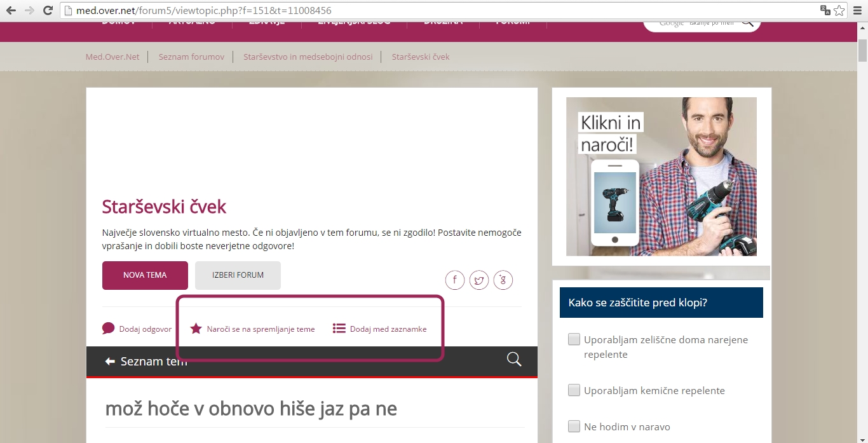Open the Seznam forumov breadcrumb

pyautogui.click(x=191, y=57)
